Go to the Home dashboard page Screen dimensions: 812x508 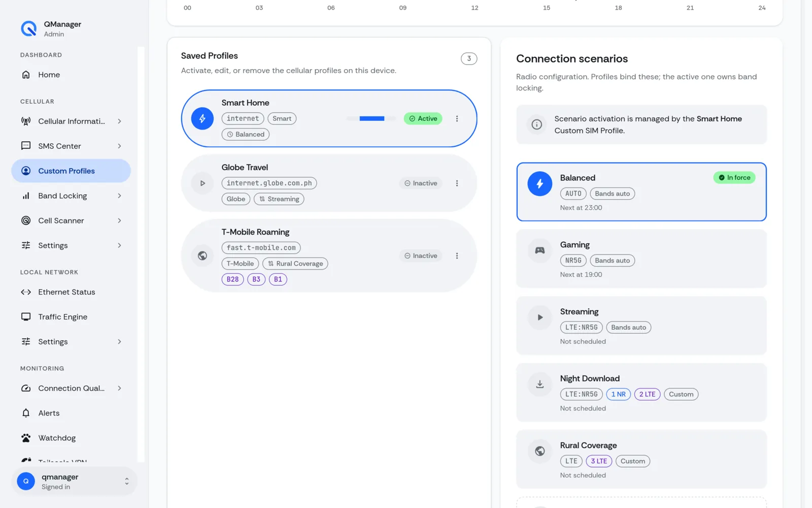71,75
